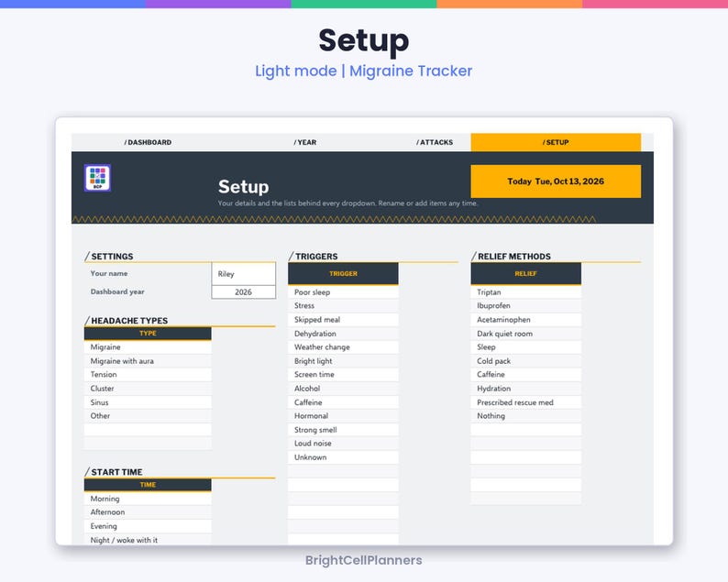Click the Bright light trigger cell
The width and height of the screenshot is (728, 582).
tap(343, 361)
